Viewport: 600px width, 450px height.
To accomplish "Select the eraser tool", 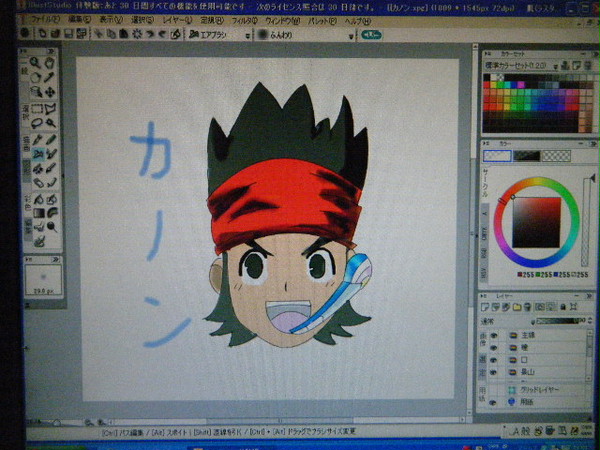I will [38, 183].
